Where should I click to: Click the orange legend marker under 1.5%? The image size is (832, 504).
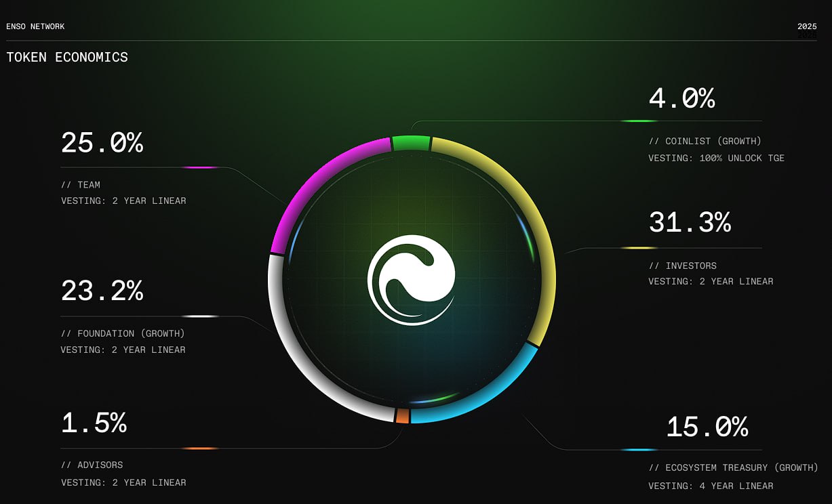click(200, 448)
